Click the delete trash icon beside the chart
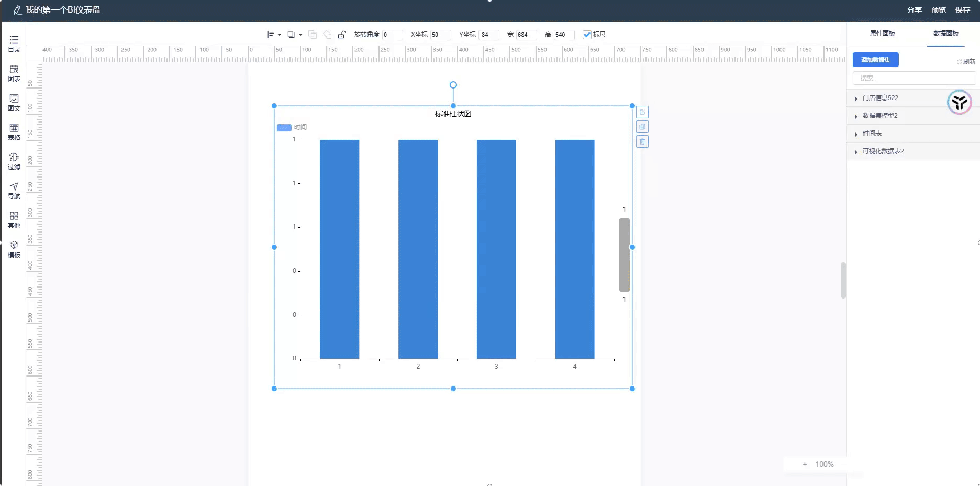This screenshot has height=486, width=980. pyautogui.click(x=642, y=141)
